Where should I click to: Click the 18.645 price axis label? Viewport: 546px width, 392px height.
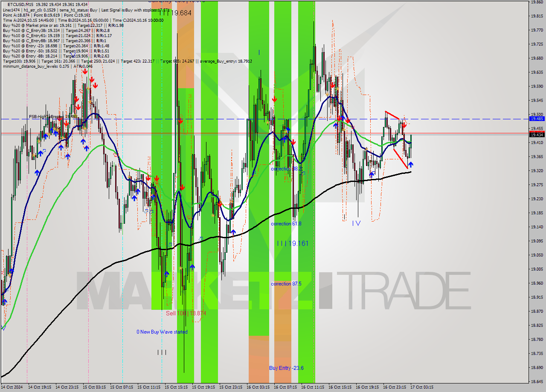click(537, 381)
